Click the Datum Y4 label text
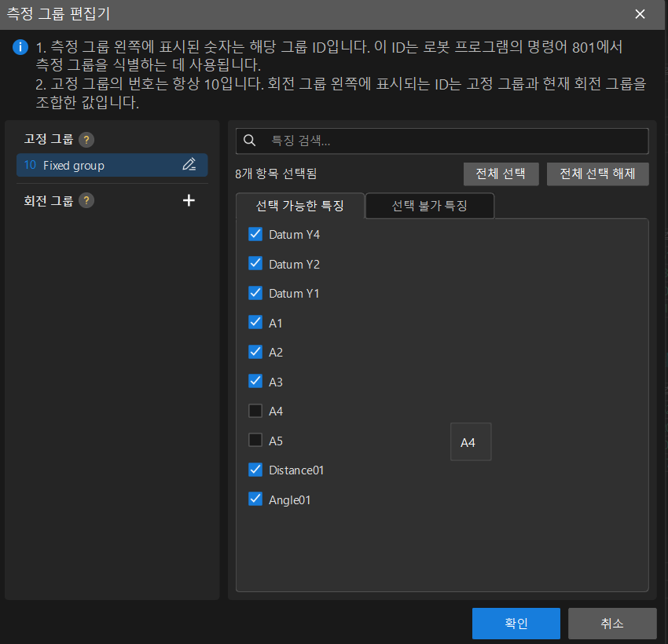The image size is (668, 644). tap(295, 235)
